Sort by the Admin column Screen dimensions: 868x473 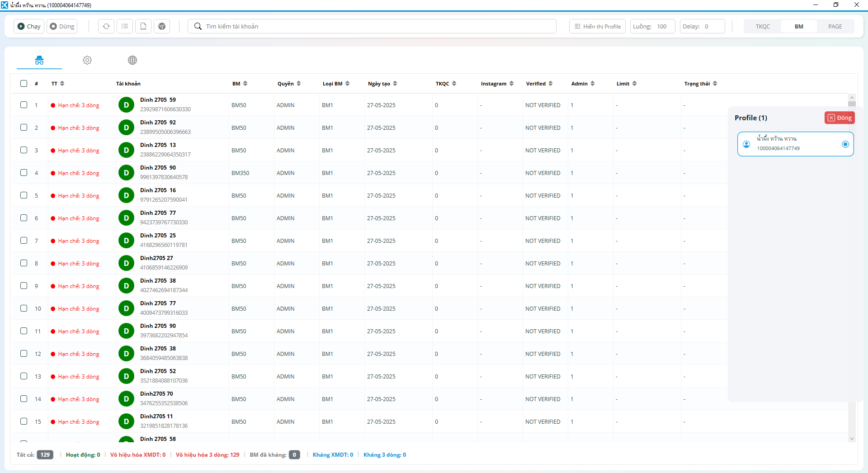point(583,84)
